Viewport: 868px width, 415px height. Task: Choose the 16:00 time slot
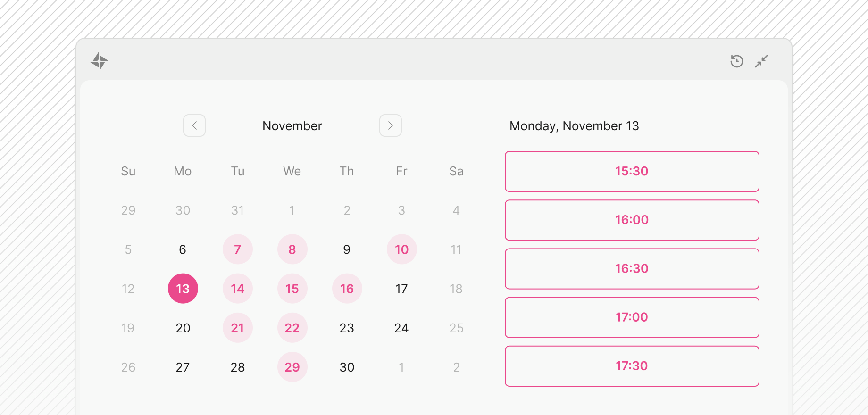632,220
